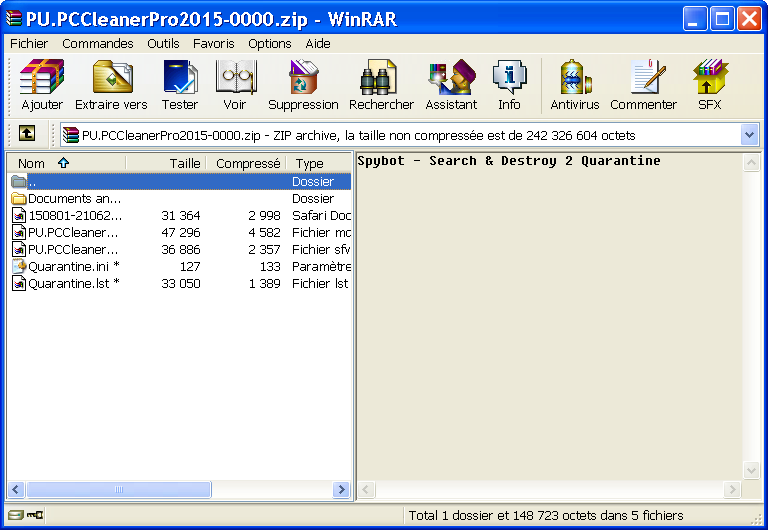
Task: Open the Assistant wizard icon
Action: click(452, 77)
